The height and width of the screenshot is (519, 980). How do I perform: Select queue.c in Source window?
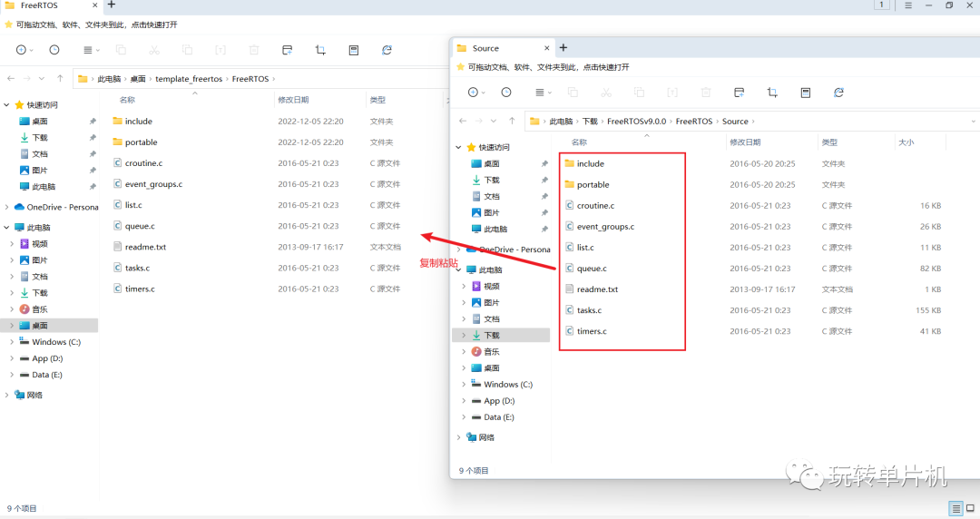[x=592, y=269]
